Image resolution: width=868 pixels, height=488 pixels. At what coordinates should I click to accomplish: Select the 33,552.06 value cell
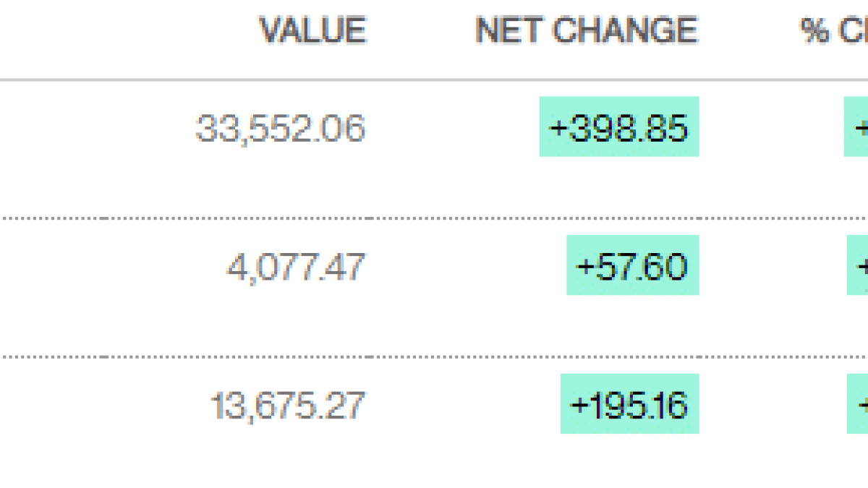281,128
